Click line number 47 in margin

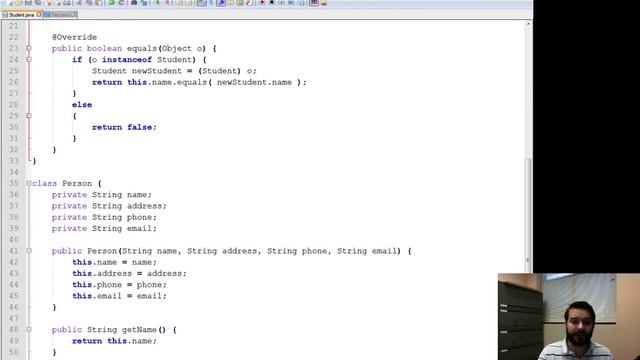point(13,318)
